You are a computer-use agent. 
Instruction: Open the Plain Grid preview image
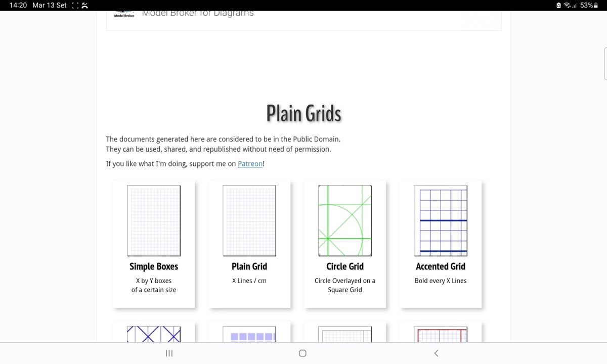tap(249, 220)
